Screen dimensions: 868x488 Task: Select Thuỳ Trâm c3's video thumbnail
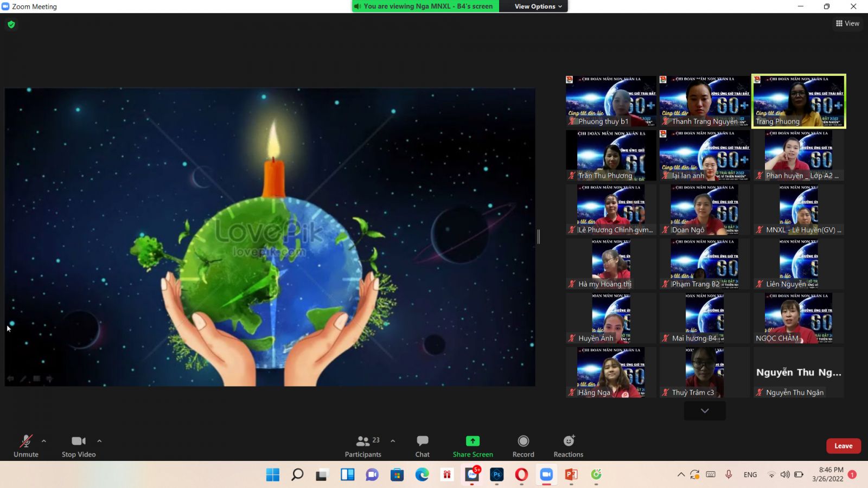(704, 372)
